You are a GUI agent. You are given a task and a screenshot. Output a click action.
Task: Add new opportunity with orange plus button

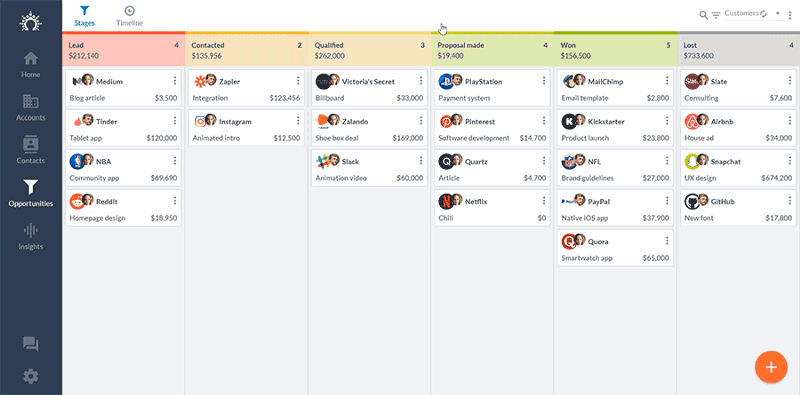[x=771, y=366]
